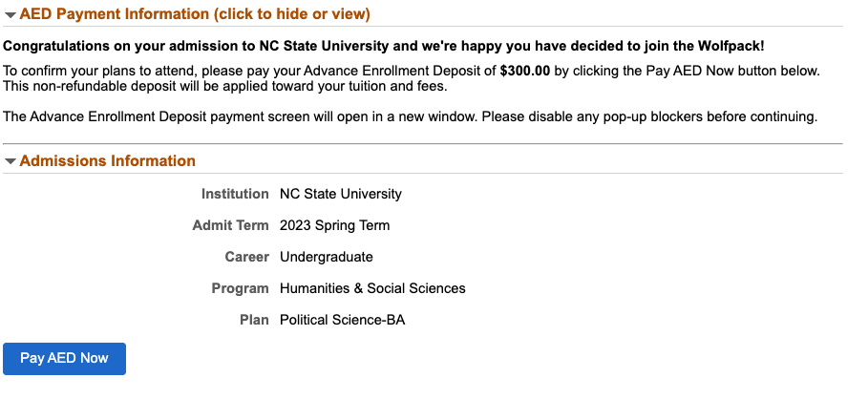The height and width of the screenshot is (399, 868).
Task: Select the Undergraduate career value
Action: [x=327, y=257]
